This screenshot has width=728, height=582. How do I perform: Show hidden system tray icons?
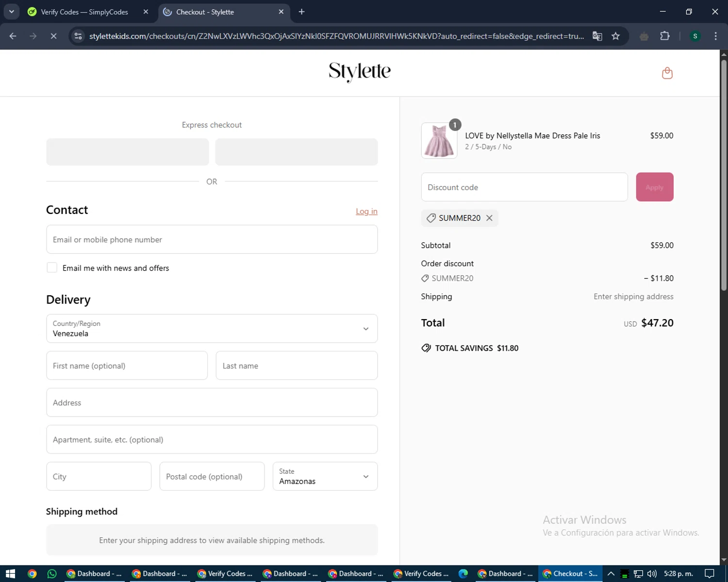(x=611, y=574)
